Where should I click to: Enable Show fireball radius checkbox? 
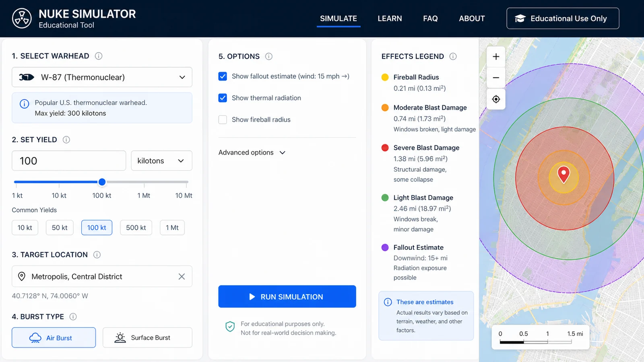click(x=223, y=119)
